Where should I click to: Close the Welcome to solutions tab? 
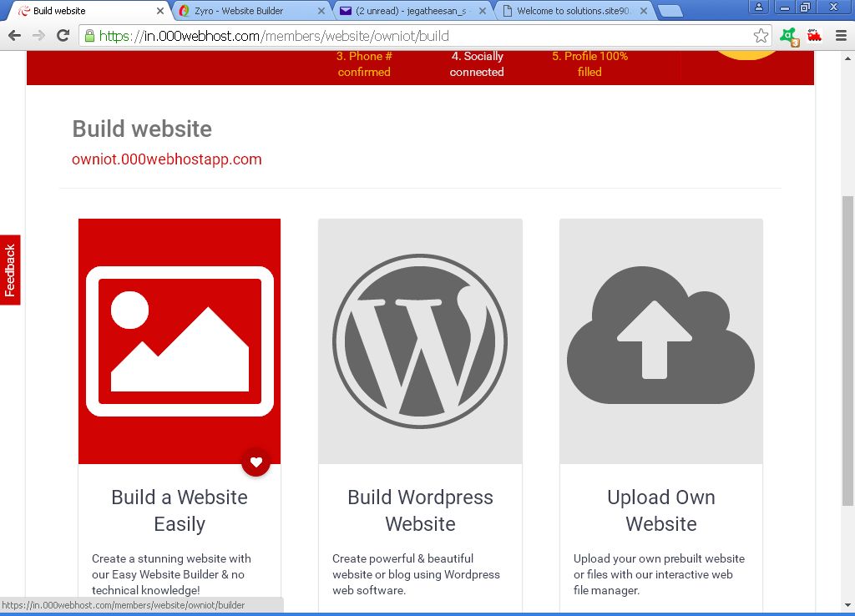pyautogui.click(x=644, y=11)
